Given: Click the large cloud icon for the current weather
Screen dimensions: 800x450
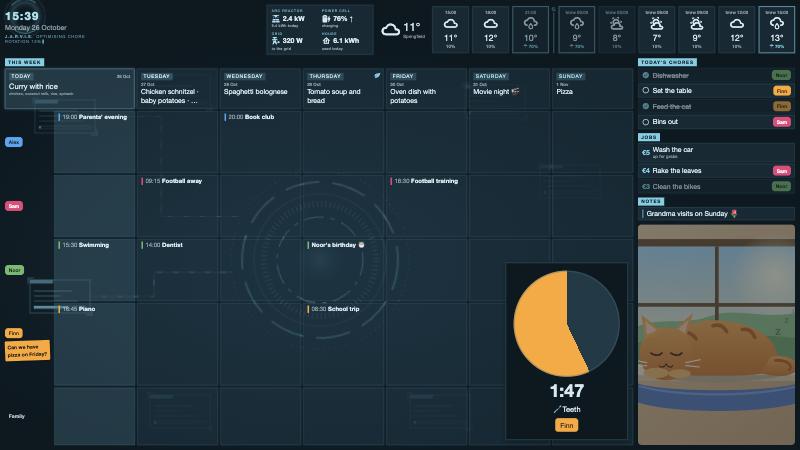Looking at the screenshot, I should (x=391, y=30).
